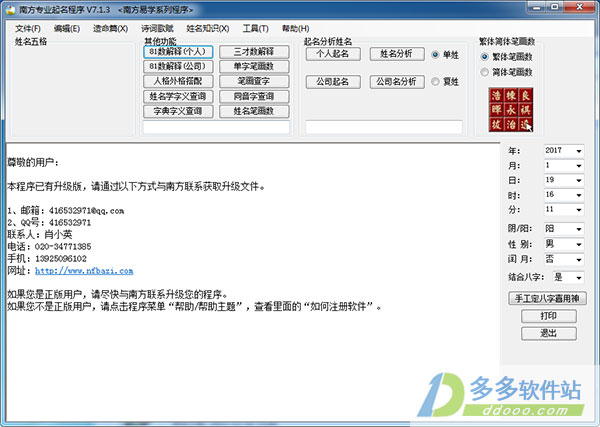Click 字典字义查询 button

tap(178, 111)
